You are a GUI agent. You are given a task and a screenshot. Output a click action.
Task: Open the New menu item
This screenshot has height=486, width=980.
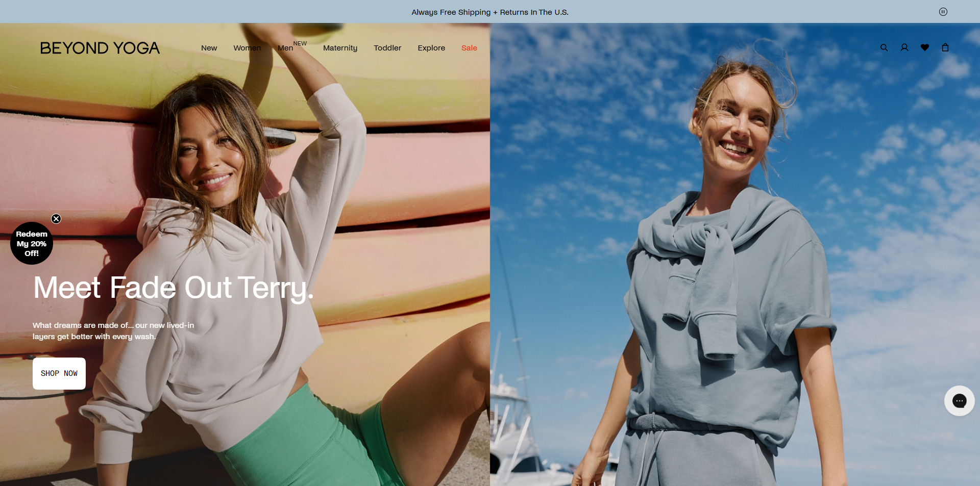[x=209, y=48]
